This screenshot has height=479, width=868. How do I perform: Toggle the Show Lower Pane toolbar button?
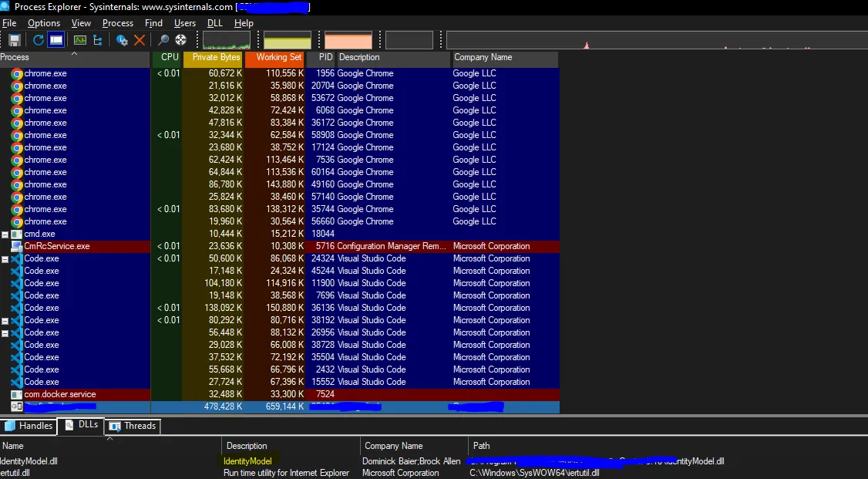click(x=56, y=40)
